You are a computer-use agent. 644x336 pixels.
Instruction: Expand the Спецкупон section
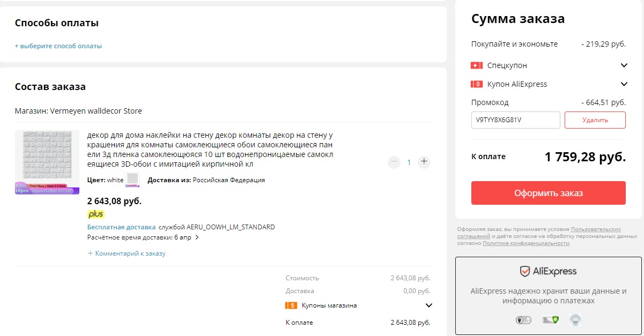tap(624, 65)
